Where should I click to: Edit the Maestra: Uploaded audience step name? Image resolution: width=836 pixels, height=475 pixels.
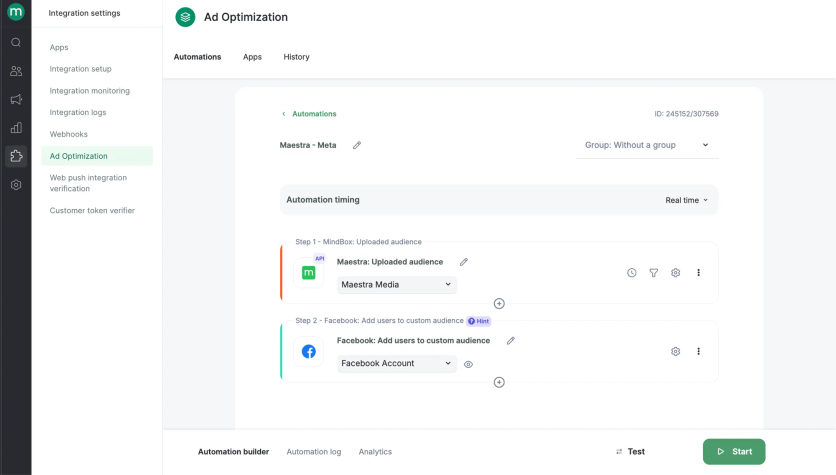coord(464,262)
